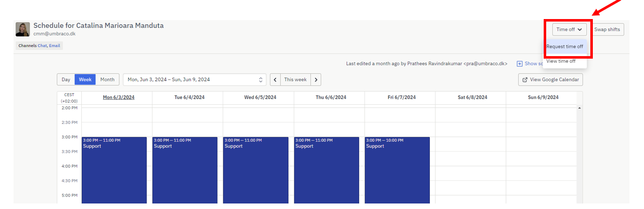Click Catalina's profile avatar photo
Image resolution: width=644 pixels, height=209 pixels.
coord(23,29)
